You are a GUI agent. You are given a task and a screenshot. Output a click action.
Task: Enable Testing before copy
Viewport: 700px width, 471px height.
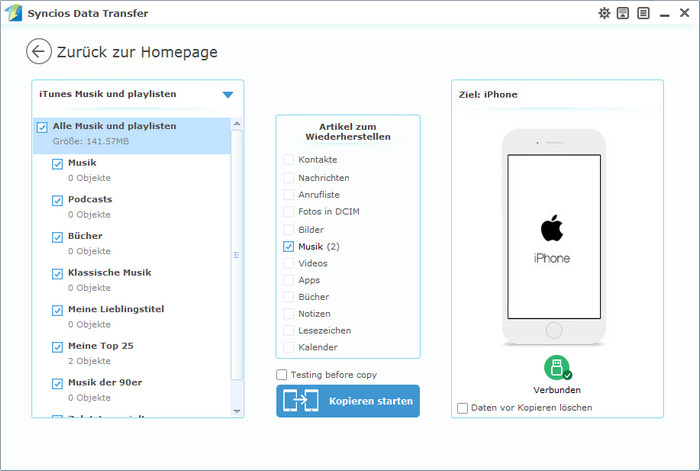(x=282, y=375)
